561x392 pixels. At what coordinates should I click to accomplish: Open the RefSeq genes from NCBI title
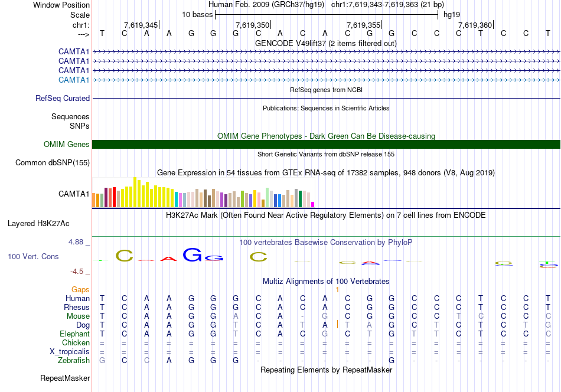(x=326, y=90)
